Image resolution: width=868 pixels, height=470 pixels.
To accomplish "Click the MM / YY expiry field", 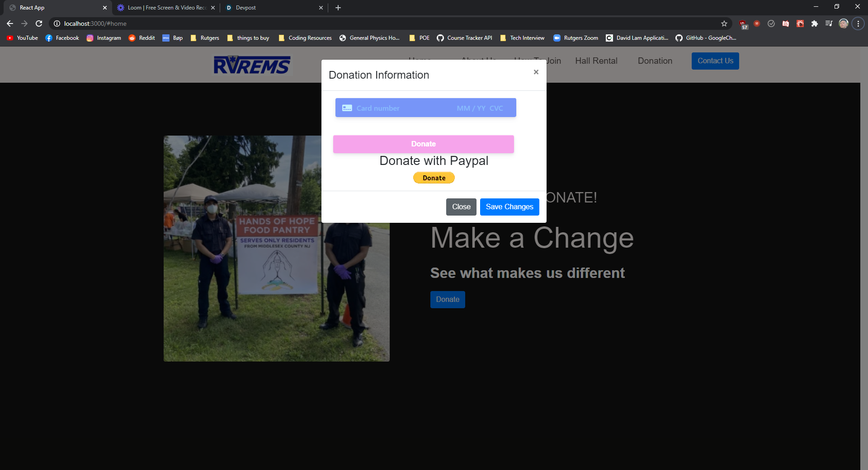I will point(471,108).
